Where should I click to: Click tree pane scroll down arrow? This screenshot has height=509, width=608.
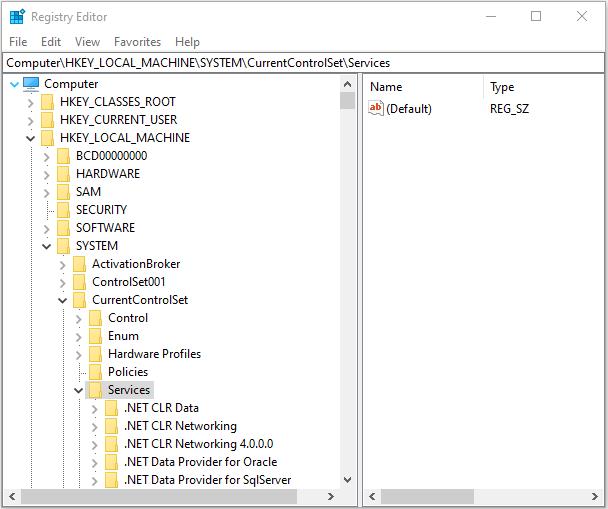[347, 480]
